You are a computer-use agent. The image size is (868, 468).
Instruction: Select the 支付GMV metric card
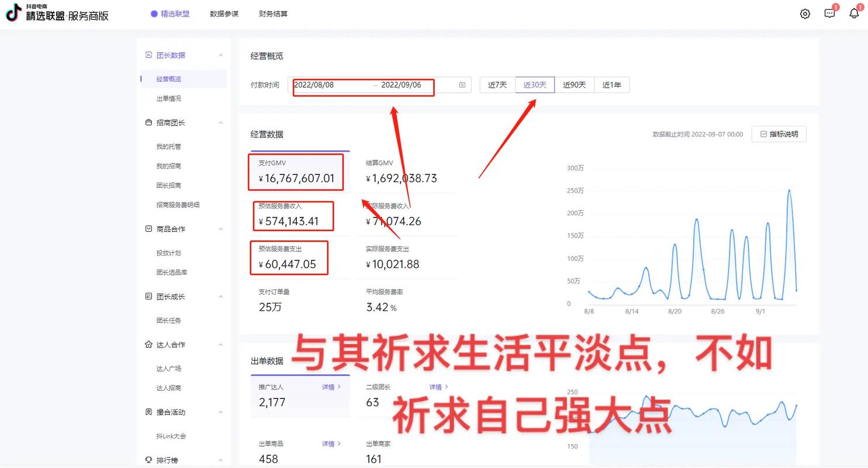click(300, 172)
